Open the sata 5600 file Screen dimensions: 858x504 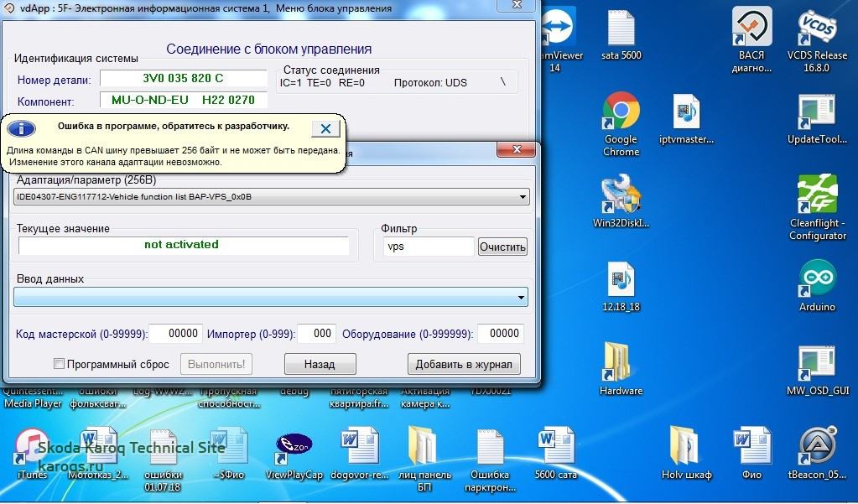pyautogui.click(x=621, y=28)
